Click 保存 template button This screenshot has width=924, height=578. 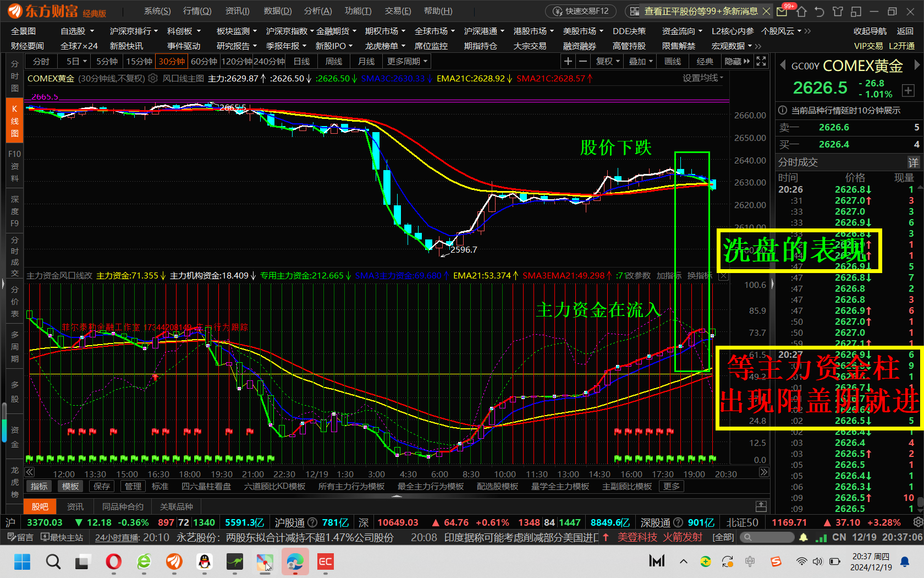point(102,487)
